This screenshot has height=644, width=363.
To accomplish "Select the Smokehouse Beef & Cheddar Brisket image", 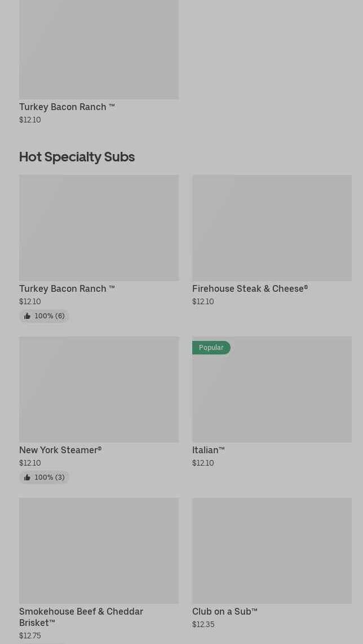I will [x=99, y=550].
